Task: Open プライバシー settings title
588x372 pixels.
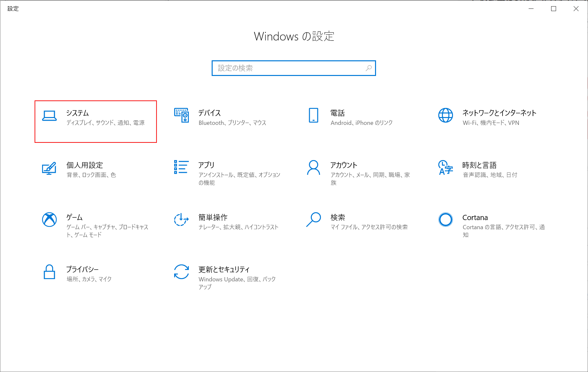Action: tap(83, 270)
